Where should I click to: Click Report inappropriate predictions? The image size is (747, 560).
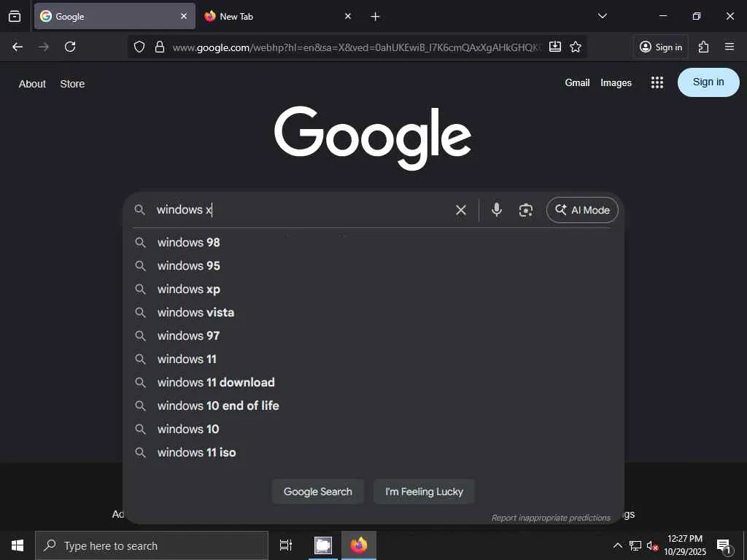[x=551, y=518]
